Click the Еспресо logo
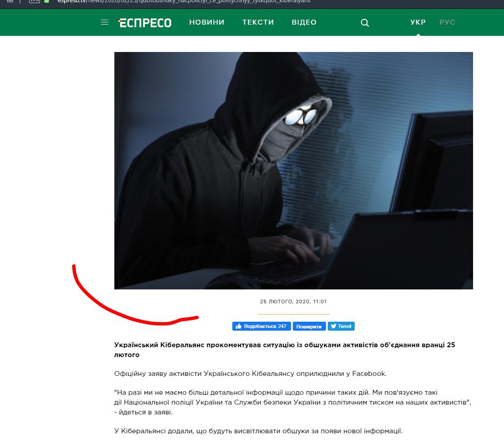 145,23
